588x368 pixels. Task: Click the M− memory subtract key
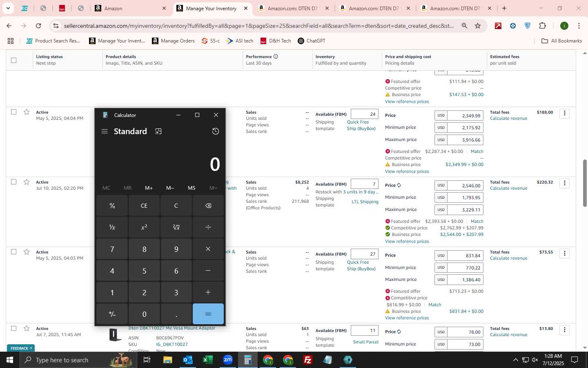pos(170,188)
